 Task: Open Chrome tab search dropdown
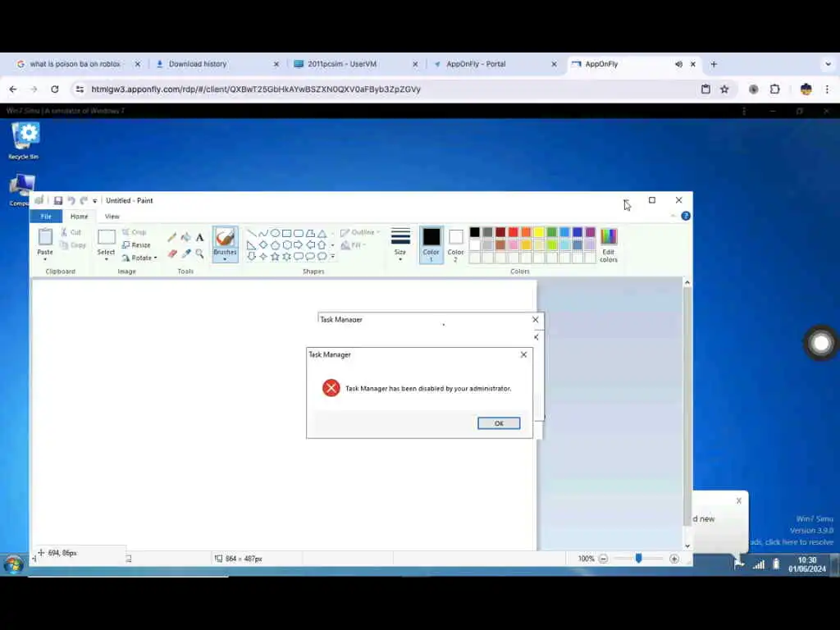click(828, 64)
